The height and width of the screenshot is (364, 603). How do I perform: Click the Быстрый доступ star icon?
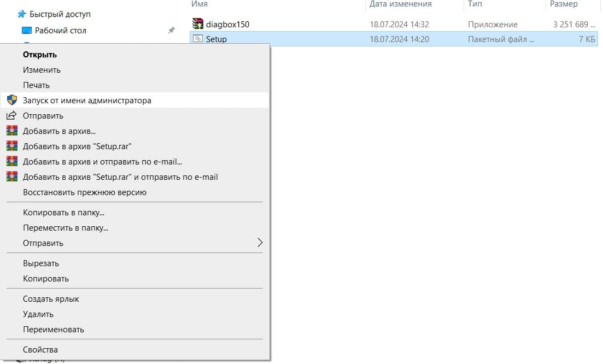click(x=22, y=14)
